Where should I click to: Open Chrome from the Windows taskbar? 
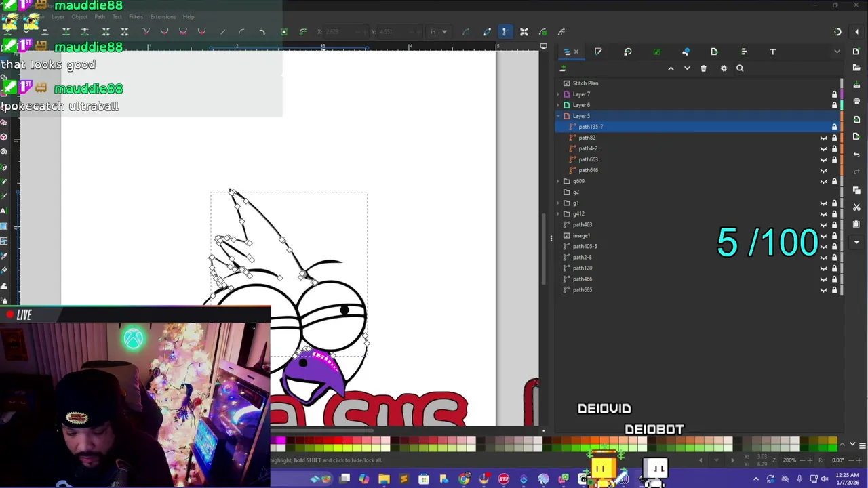click(464, 480)
